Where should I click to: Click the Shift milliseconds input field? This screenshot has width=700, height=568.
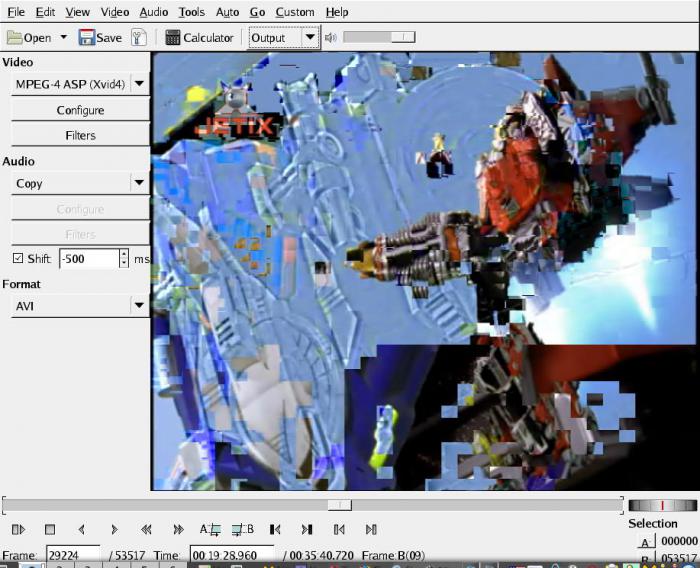point(89,259)
